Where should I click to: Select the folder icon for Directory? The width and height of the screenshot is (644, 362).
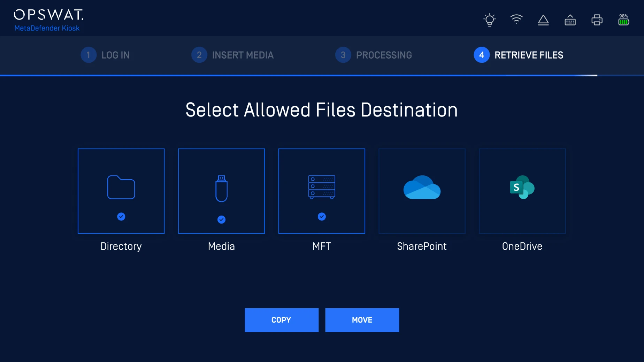tap(121, 187)
